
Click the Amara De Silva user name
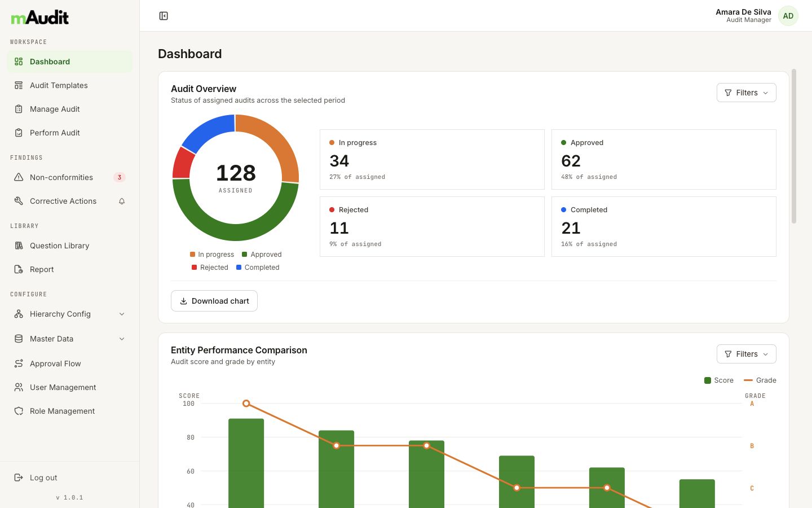pyautogui.click(x=743, y=12)
